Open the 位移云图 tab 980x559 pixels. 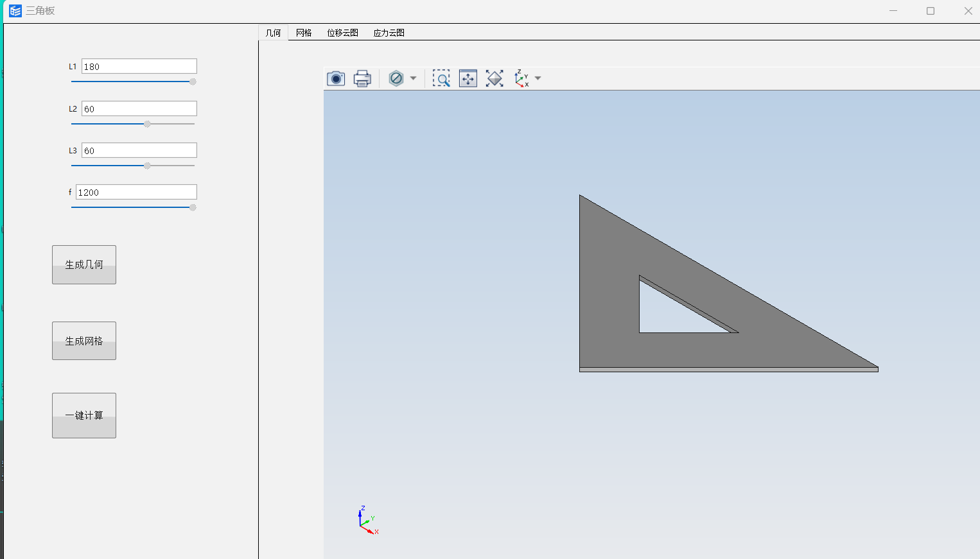pos(342,33)
